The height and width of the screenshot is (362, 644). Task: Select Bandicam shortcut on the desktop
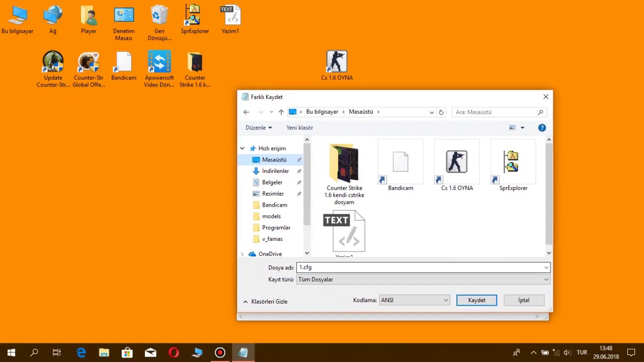pyautogui.click(x=124, y=66)
